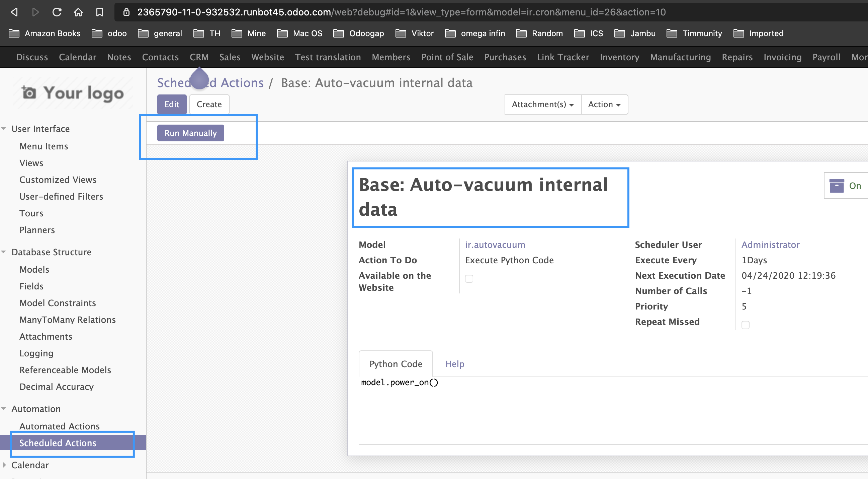The image size is (868, 479).
Task: Switch to the Help tab
Action: tap(454, 364)
